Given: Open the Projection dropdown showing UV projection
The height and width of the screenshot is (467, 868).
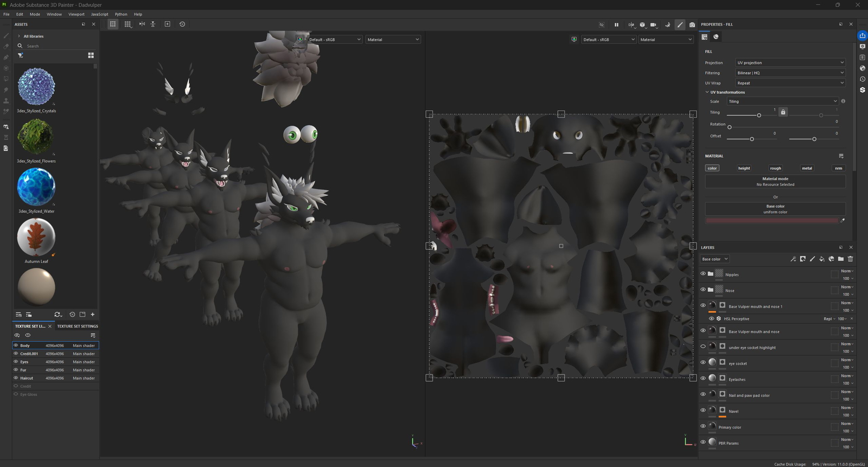Looking at the screenshot, I should pyautogui.click(x=790, y=62).
